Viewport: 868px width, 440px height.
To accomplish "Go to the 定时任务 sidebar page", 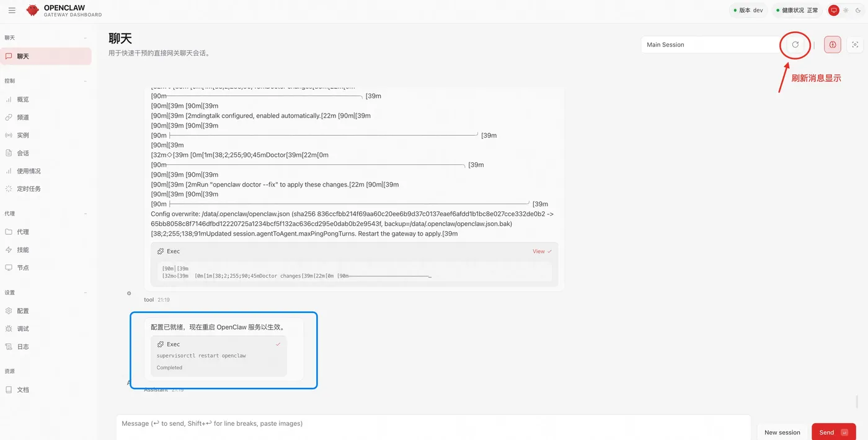I will (29, 188).
